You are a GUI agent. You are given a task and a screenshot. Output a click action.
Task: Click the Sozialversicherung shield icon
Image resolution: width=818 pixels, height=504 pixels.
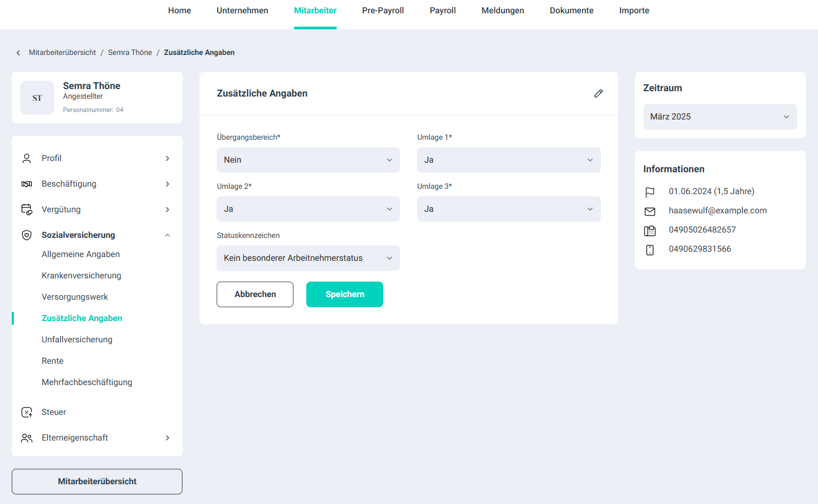coord(27,235)
